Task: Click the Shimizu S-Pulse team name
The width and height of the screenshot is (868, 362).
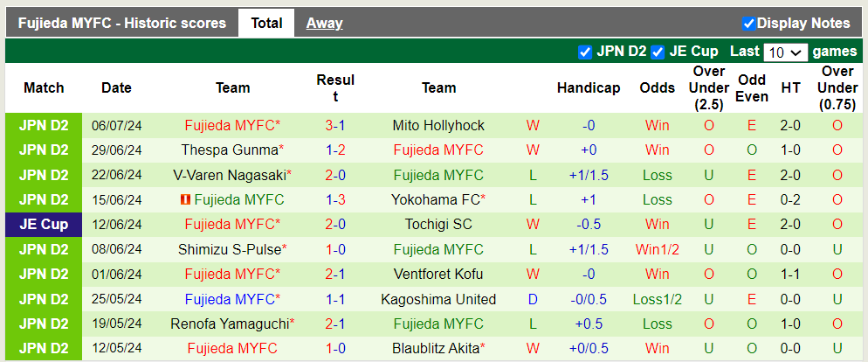Action: pyautogui.click(x=230, y=249)
